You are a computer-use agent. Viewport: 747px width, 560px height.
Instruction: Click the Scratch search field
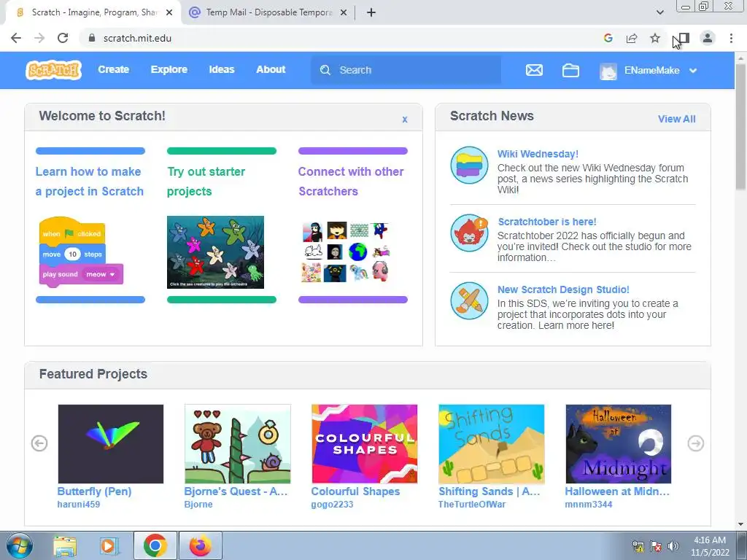[x=406, y=70]
